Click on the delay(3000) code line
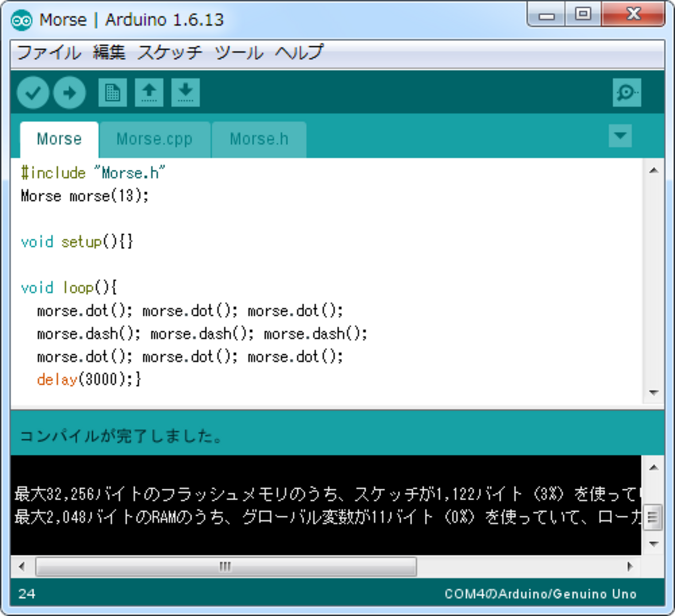 tap(88, 380)
